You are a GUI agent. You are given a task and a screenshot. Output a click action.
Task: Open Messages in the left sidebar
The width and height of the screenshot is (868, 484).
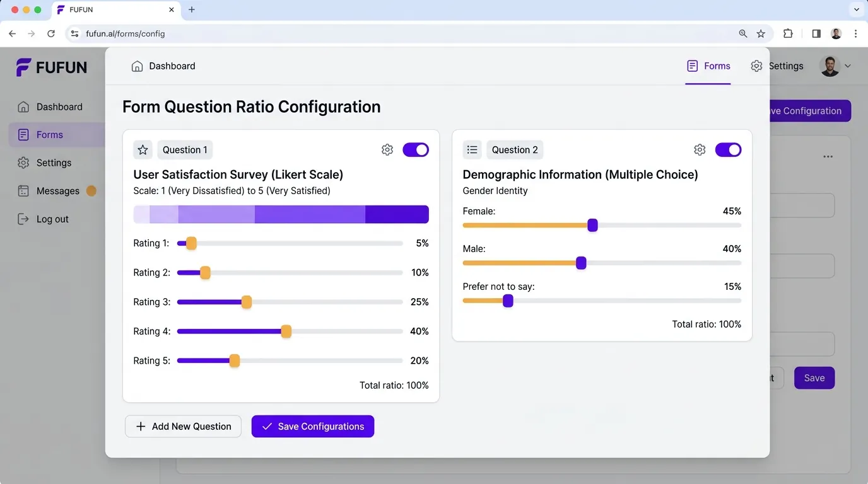(x=57, y=191)
